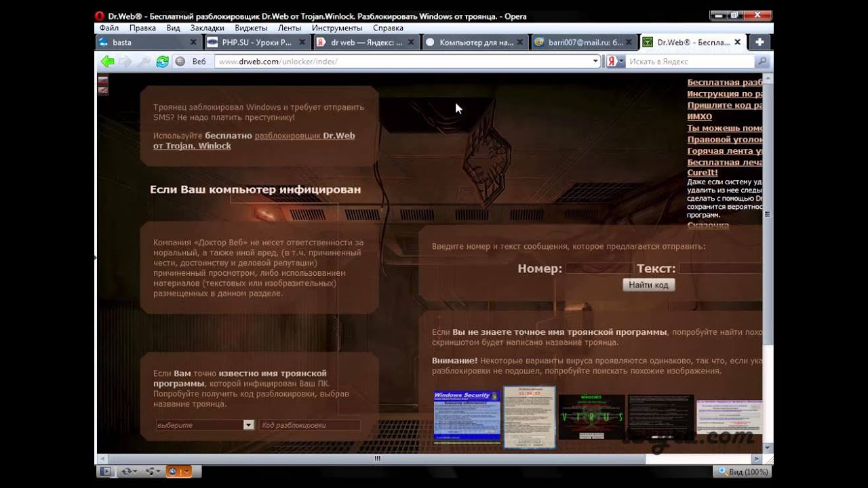Viewport: 868px width, 488px height.
Task: Open the Вид (100%) zoom control
Action: tap(742, 472)
